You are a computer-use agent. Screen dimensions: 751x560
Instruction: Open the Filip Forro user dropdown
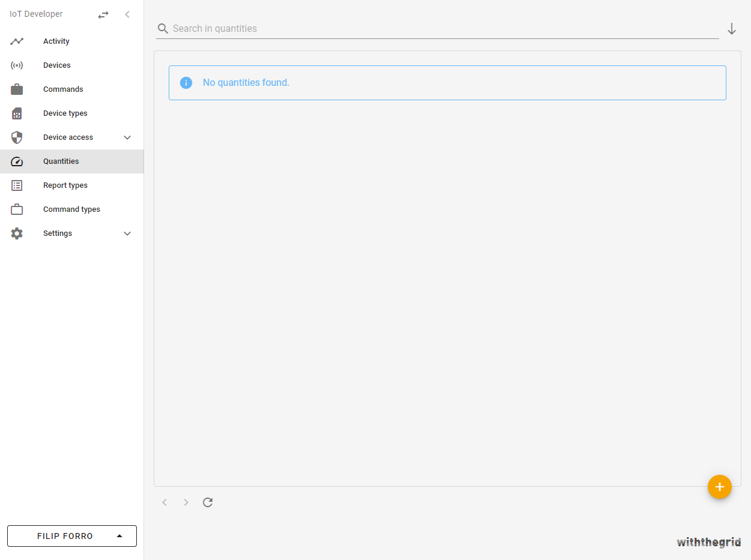click(72, 536)
